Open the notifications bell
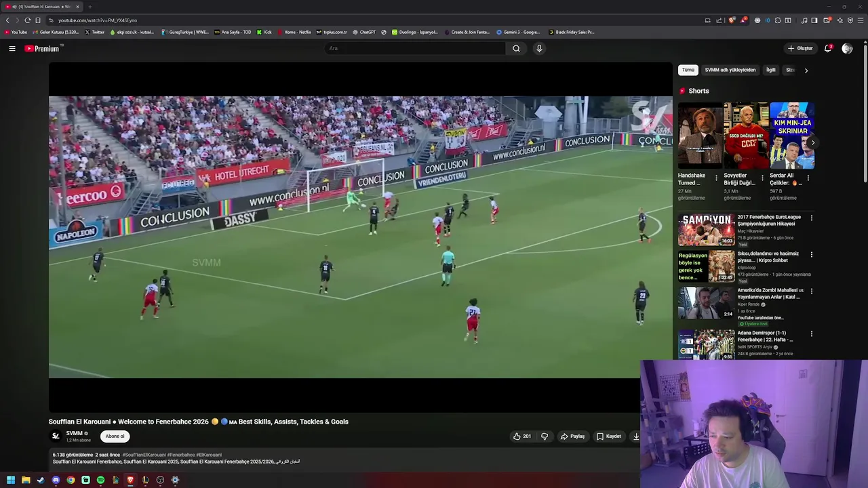Screen dimensions: 868x488 828,48
